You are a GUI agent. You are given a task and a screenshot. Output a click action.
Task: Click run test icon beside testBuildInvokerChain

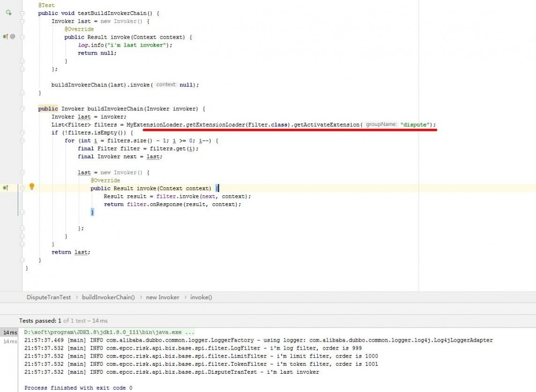(x=9, y=13)
